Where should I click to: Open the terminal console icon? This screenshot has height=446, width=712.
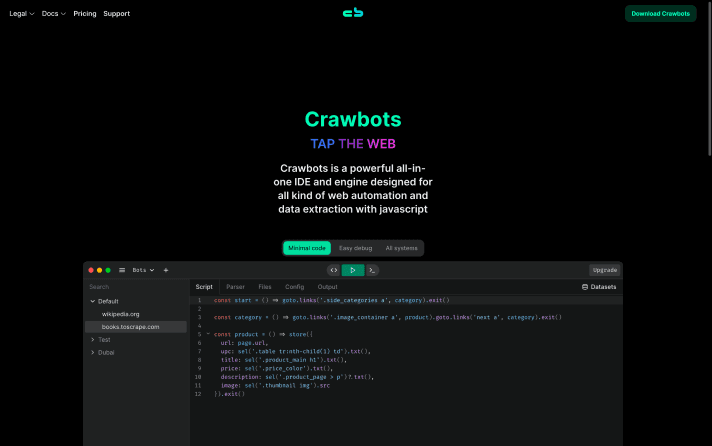(372, 270)
